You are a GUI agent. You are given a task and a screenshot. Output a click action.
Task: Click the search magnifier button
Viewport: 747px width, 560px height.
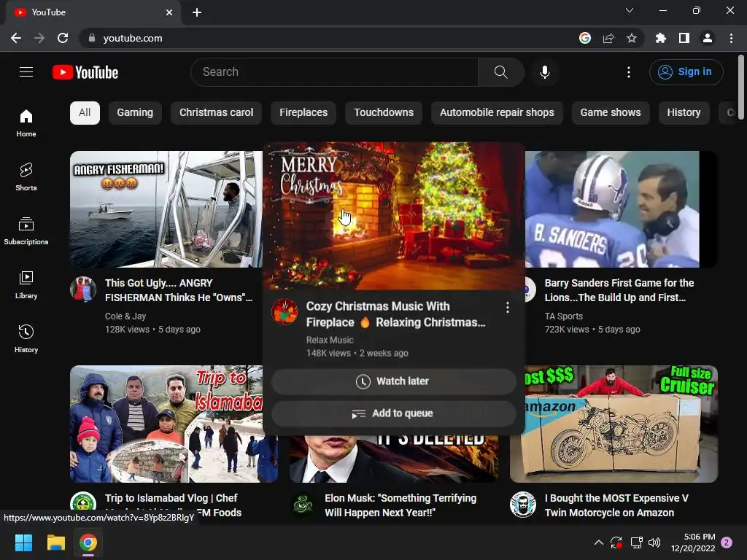coord(500,72)
